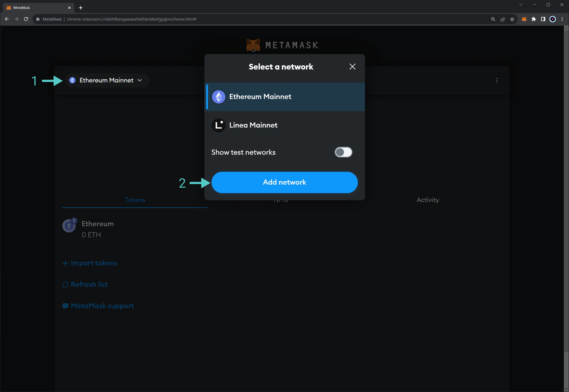
Task: Click the back navigation arrow icon
Action: [x=7, y=19]
